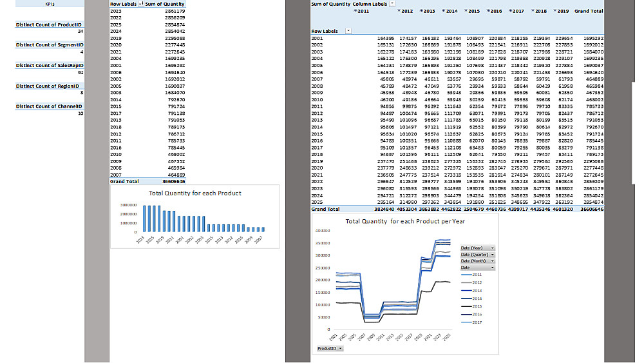Select 'Total Quantity for each Product per Year' title
Image resolution: width=644 pixels, height=363 pixels.
click(405, 221)
